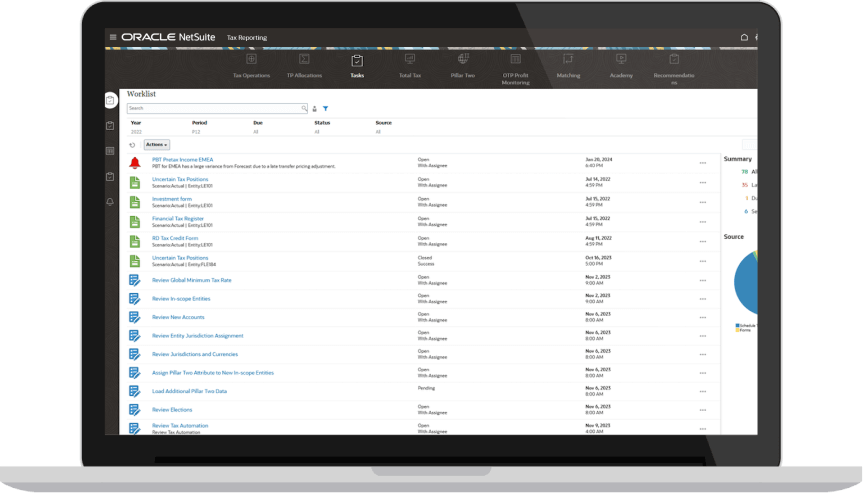The image size is (863, 493).
Task: Click the lock icon beside search
Action: pos(315,108)
